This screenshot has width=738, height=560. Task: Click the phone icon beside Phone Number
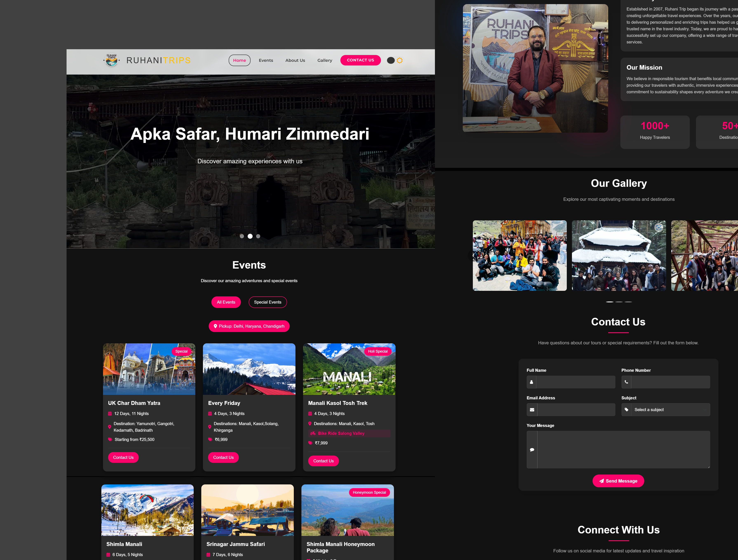(x=626, y=382)
